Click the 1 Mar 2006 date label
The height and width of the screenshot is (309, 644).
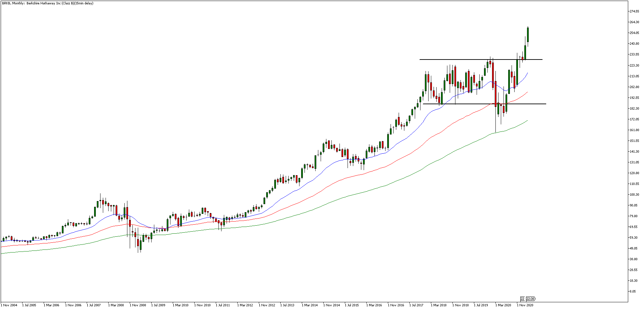pos(52,305)
